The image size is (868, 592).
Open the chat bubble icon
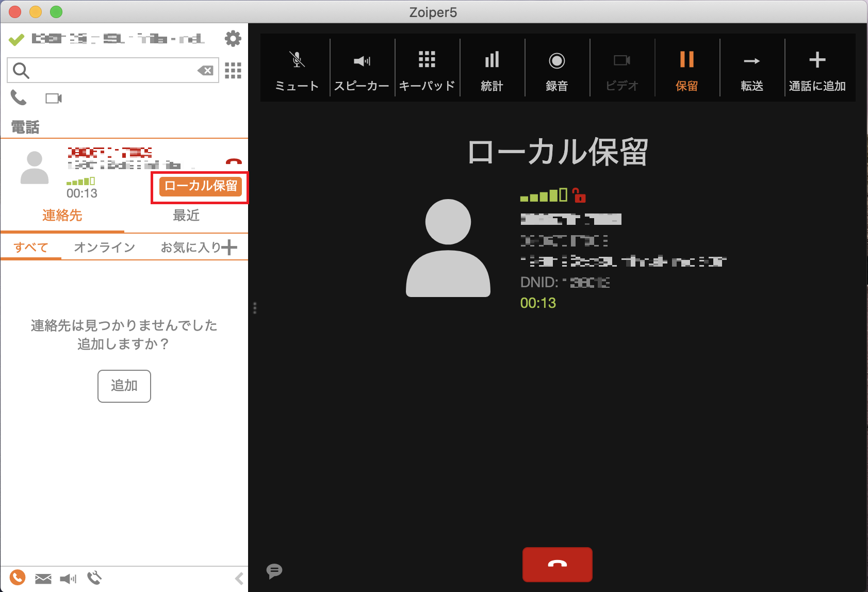coord(274,571)
